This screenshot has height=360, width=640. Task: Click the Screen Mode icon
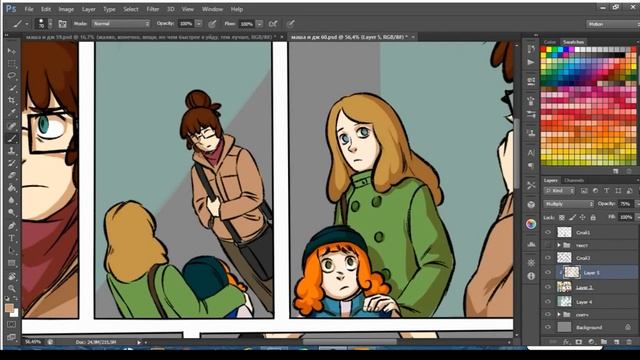(11, 337)
